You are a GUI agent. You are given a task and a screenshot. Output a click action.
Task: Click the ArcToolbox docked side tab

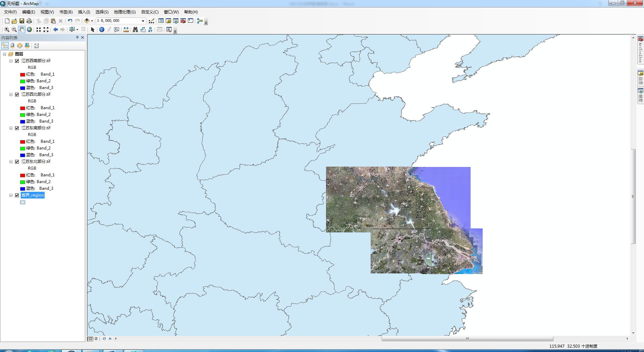pyautogui.click(x=640, y=50)
